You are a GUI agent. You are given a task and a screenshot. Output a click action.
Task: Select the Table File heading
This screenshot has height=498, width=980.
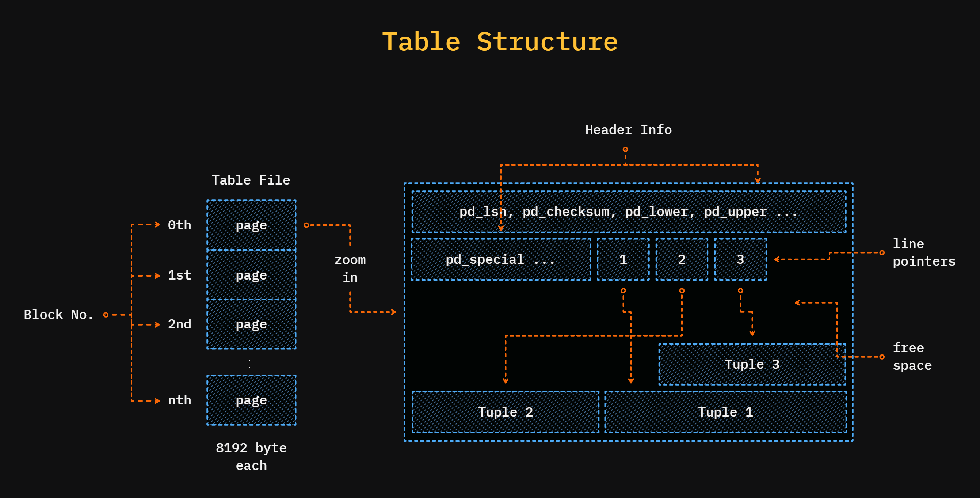[x=251, y=179]
